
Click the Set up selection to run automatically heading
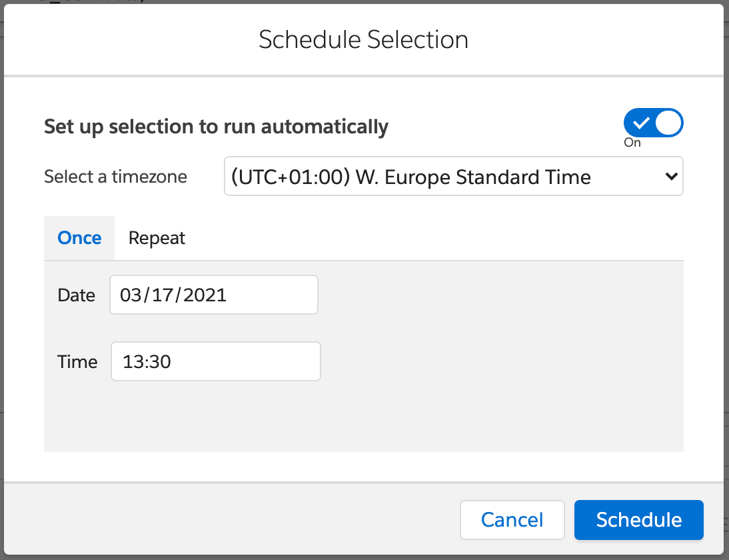pyautogui.click(x=216, y=126)
